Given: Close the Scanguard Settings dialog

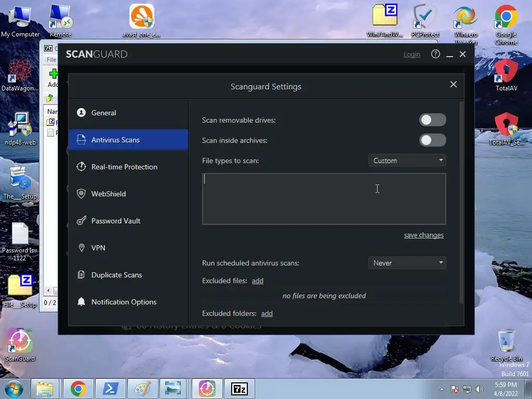Looking at the screenshot, I should [454, 84].
